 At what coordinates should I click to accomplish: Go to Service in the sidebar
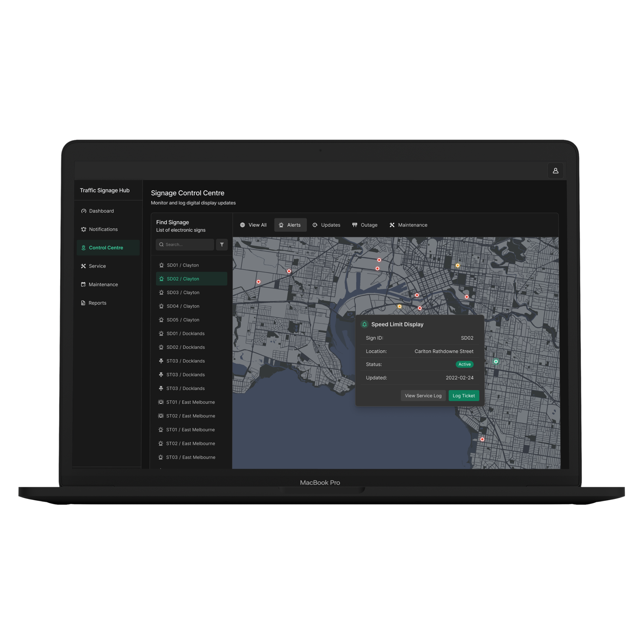coord(97,266)
